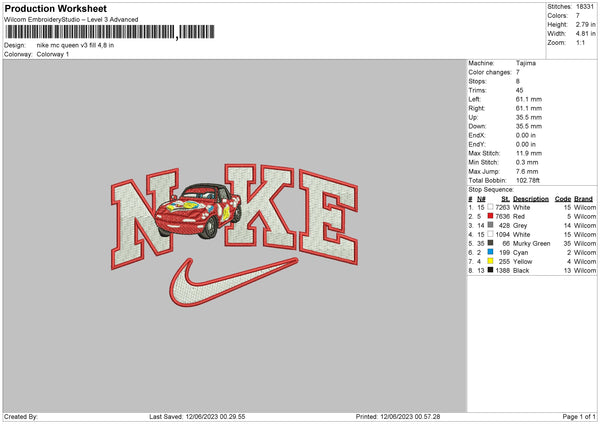Click the Total Bobbin value
This screenshot has width=600, height=424.
(527, 180)
